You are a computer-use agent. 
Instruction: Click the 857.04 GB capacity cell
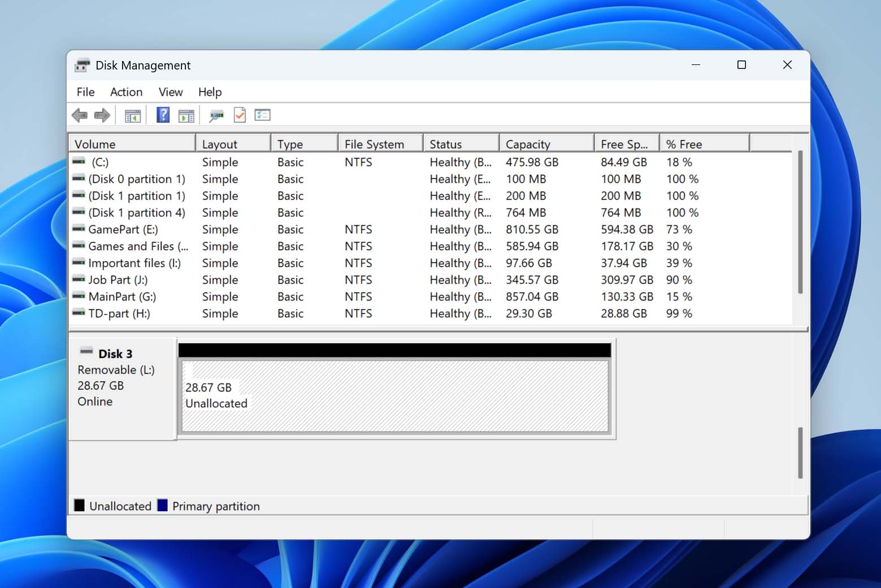pos(532,297)
